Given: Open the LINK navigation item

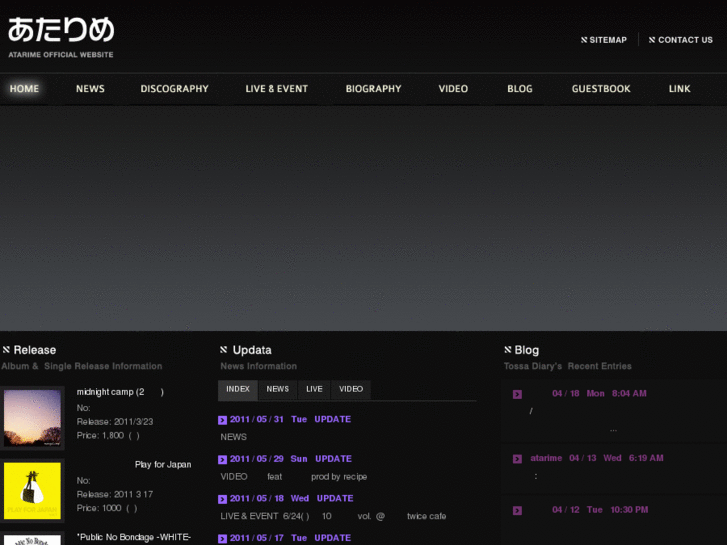Looking at the screenshot, I should click(x=679, y=89).
